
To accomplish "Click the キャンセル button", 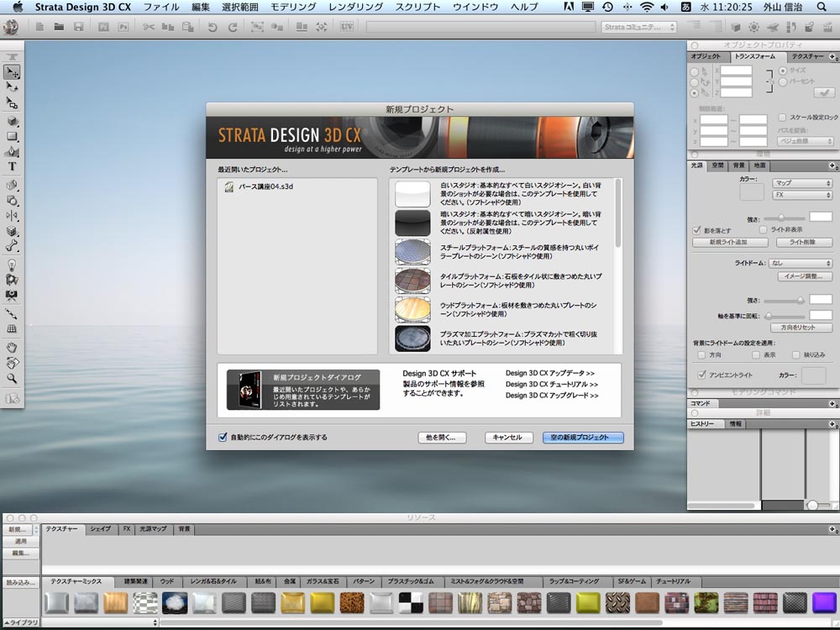I will (x=509, y=437).
